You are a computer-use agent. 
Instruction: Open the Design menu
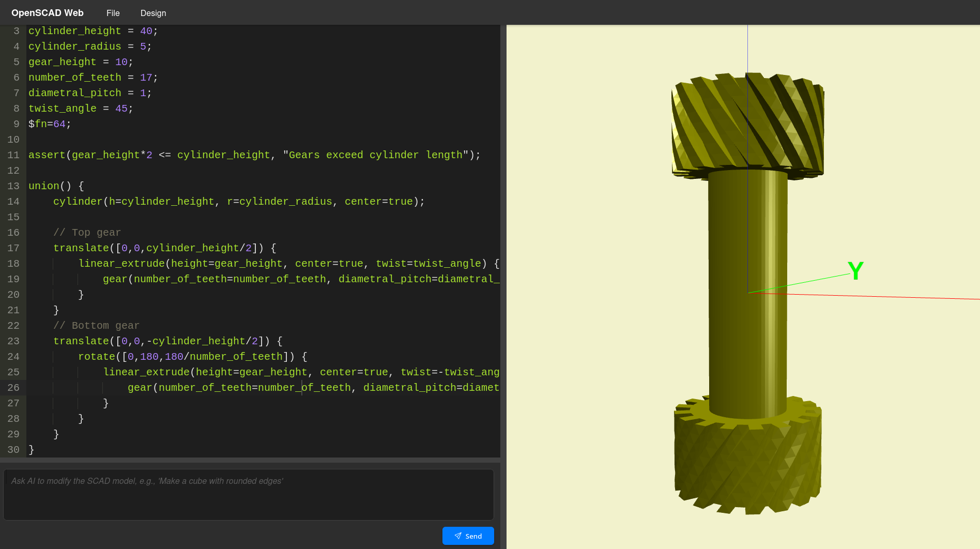pos(153,13)
